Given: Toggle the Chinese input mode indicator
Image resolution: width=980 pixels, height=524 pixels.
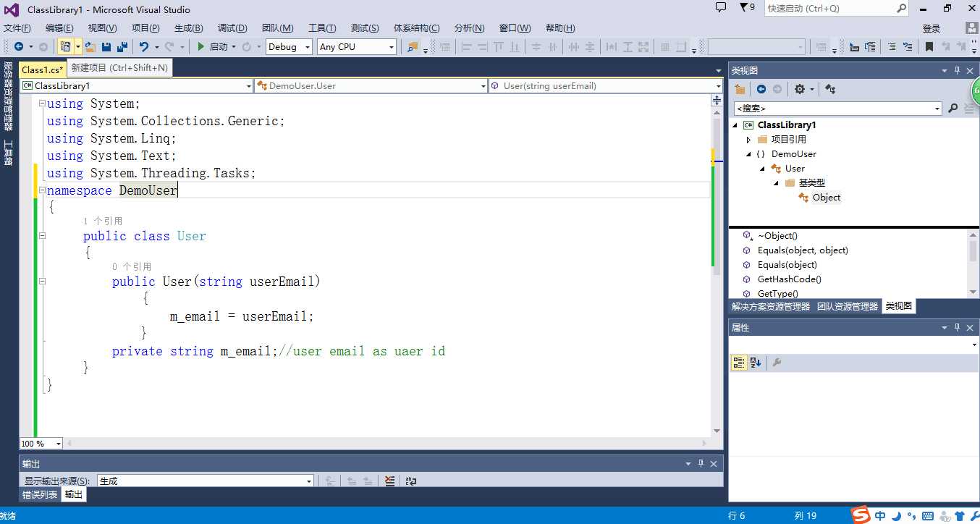Looking at the screenshot, I should point(881,516).
